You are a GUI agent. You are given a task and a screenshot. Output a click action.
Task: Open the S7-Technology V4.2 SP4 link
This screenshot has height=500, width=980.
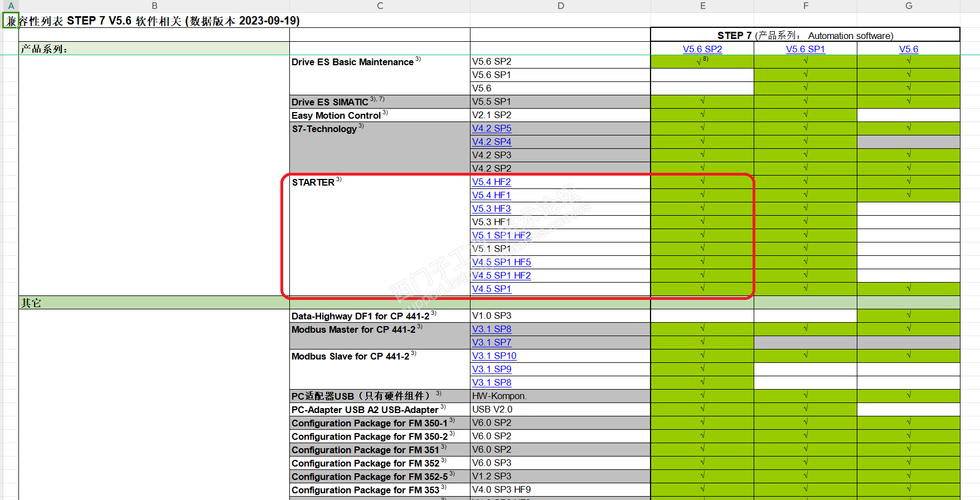coord(492,142)
